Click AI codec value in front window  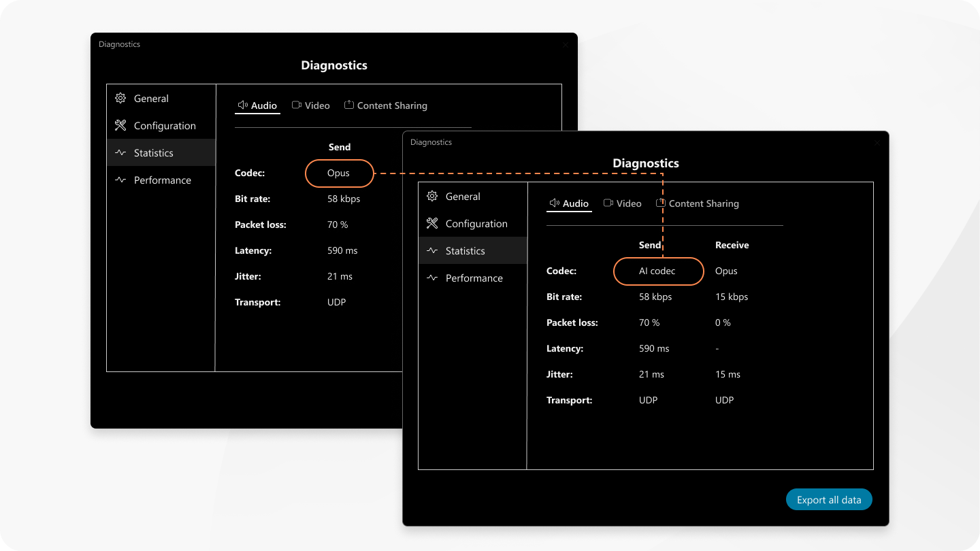pyautogui.click(x=657, y=271)
